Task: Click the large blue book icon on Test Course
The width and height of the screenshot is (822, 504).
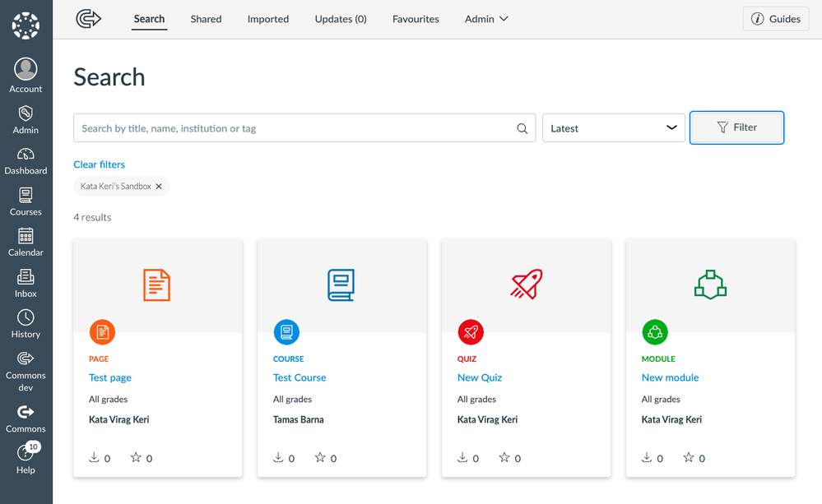Action: pos(341,285)
